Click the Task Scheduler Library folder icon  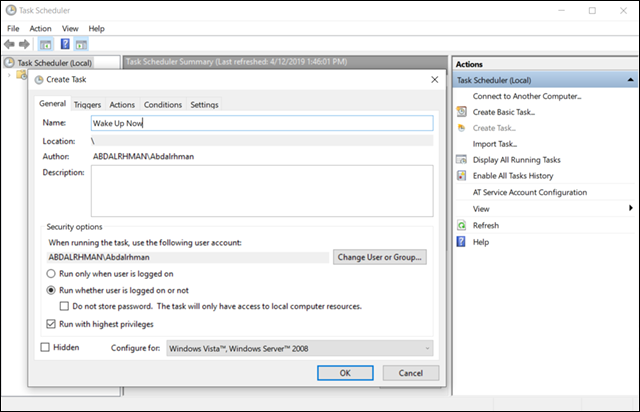21,75
